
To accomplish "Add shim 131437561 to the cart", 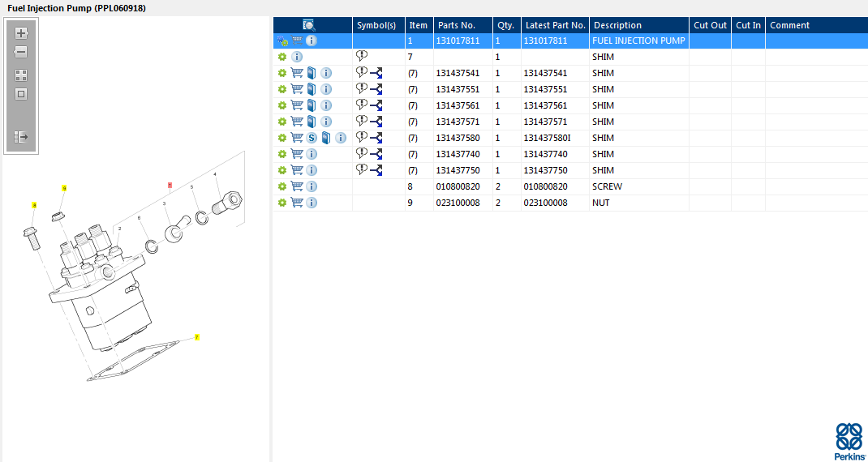I will [x=297, y=105].
